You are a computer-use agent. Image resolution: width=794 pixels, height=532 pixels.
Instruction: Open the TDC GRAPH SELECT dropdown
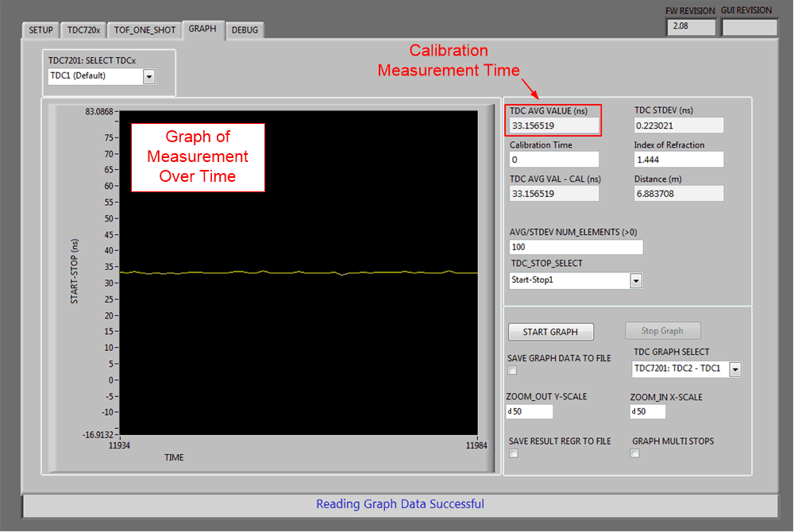coord(735,369)
